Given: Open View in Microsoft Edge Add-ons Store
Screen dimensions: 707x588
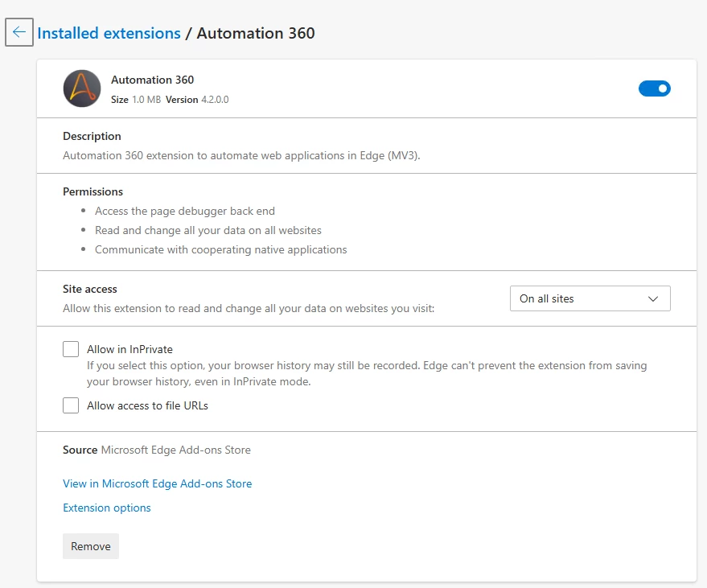Looking at the screenshot, I should pos(157,483).
